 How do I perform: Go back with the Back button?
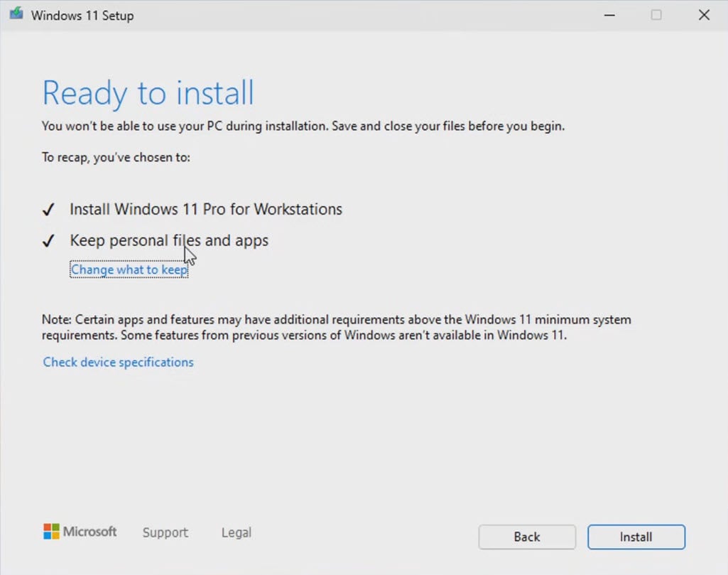point(527,537)
